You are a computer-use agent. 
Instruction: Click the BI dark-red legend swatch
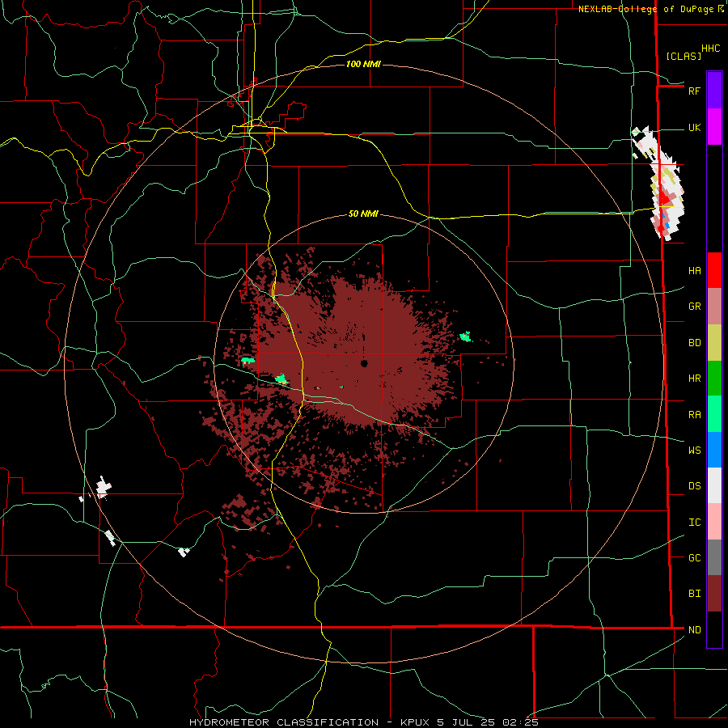[714, 594]
